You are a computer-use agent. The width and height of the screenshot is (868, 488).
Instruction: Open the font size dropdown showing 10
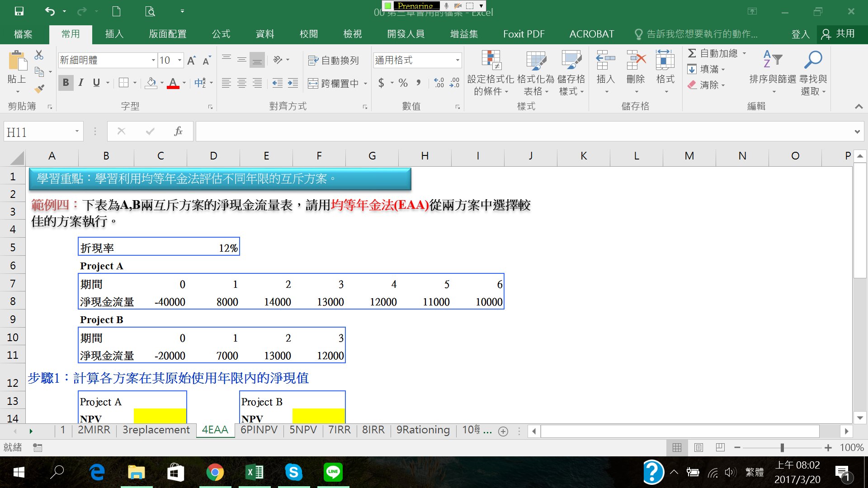179,60
